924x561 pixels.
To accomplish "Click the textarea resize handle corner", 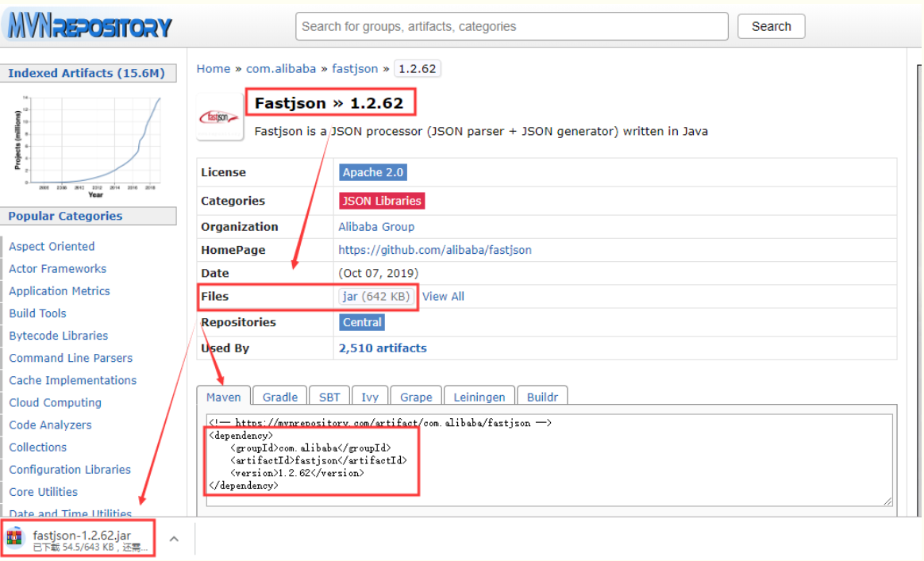I will tap(887, 501).
